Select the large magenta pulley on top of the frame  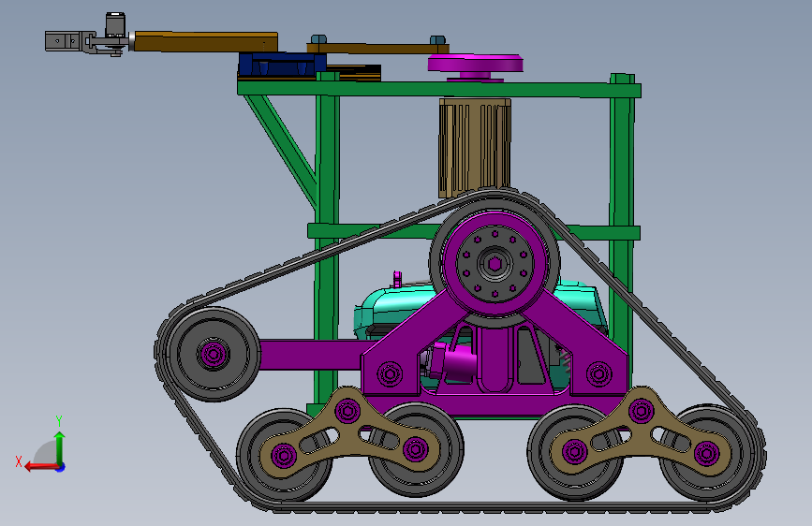point(476,63)
